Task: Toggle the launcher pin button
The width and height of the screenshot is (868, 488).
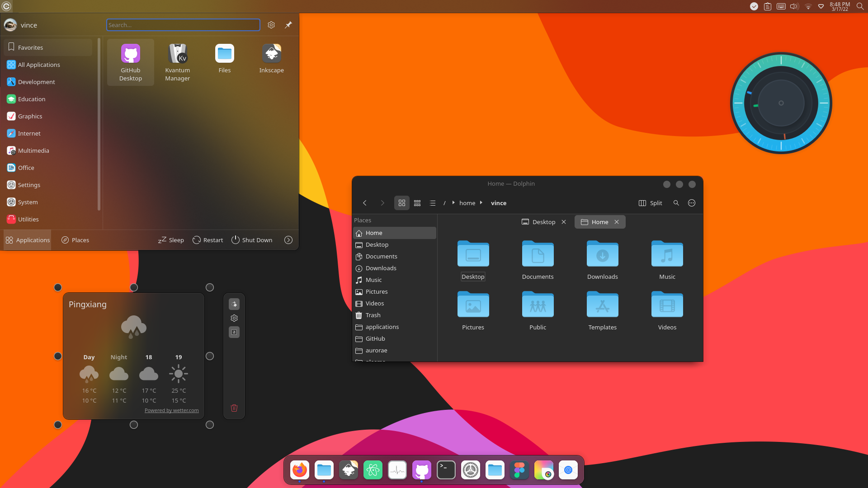Action: [x=288, y=25]
